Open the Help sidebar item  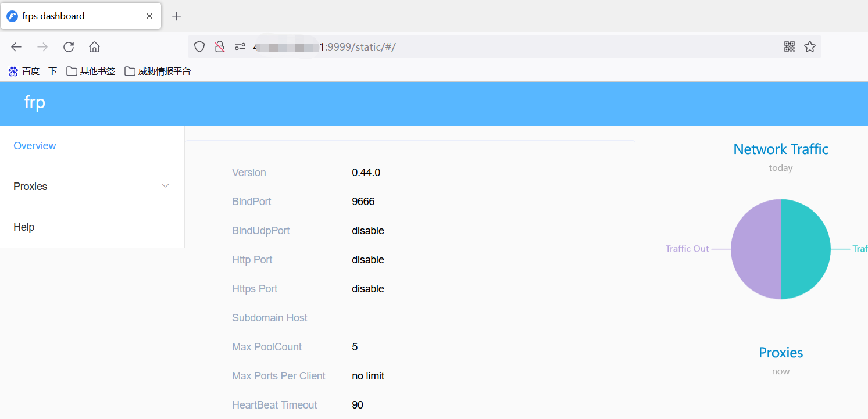(24, 227)
